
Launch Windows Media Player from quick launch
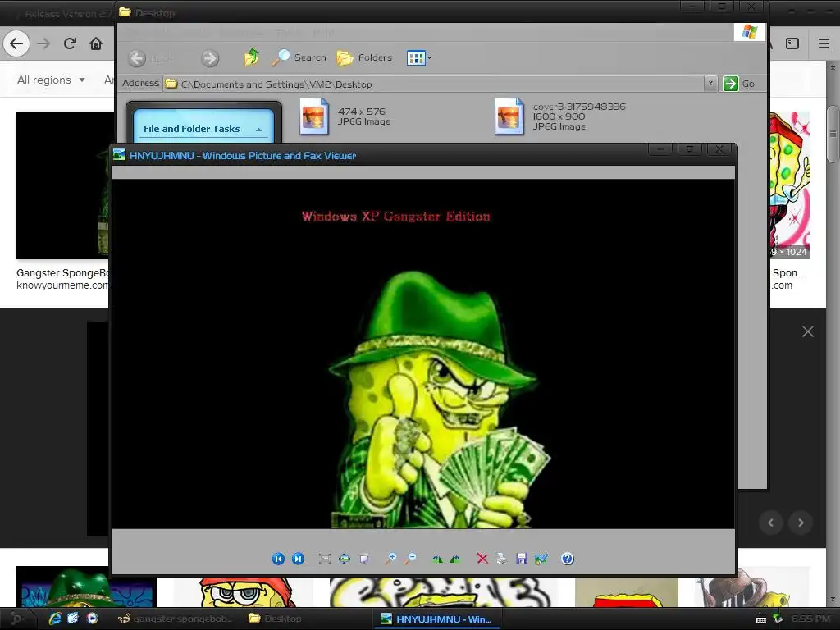coord(92,619)
